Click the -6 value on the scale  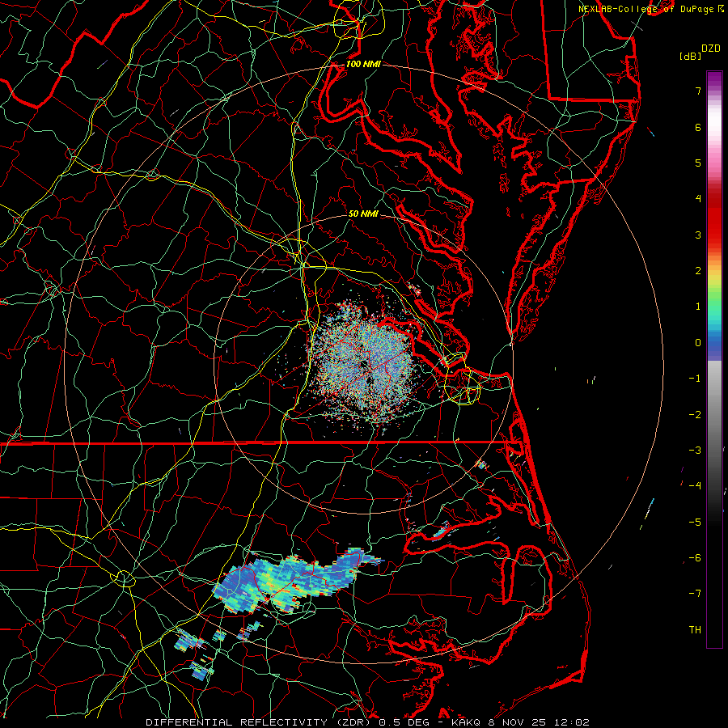tap(695, 558)
